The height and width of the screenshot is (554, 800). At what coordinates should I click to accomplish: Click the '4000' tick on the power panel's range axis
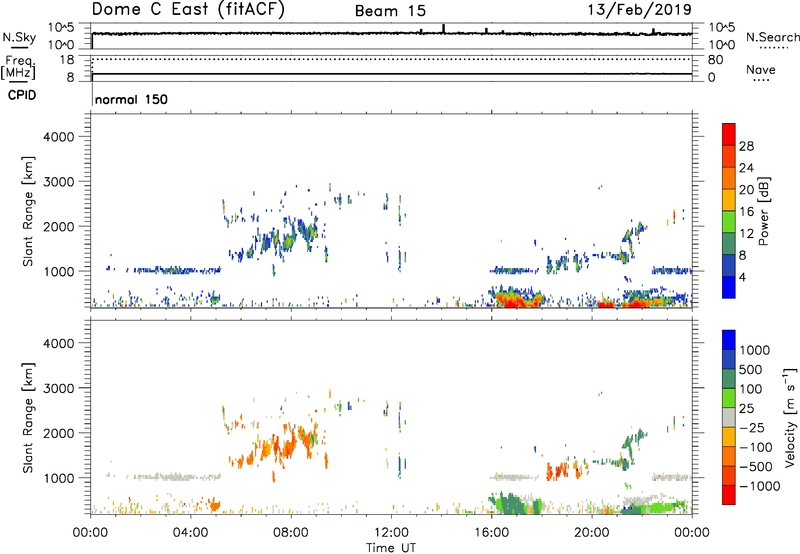click(59, 137)
